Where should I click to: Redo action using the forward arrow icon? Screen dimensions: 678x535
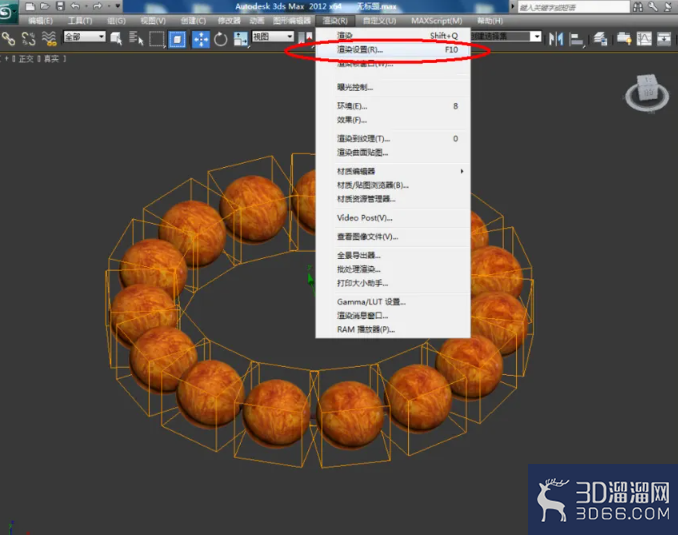click(x=97, y=6)
